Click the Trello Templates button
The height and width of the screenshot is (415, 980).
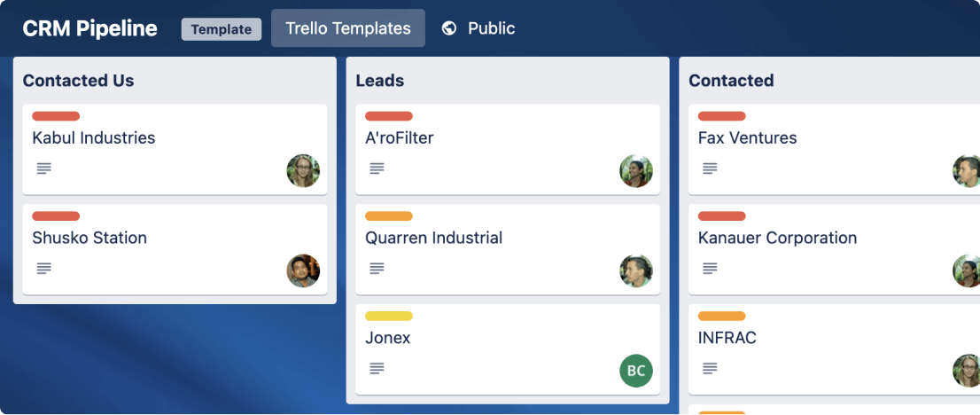348,28
